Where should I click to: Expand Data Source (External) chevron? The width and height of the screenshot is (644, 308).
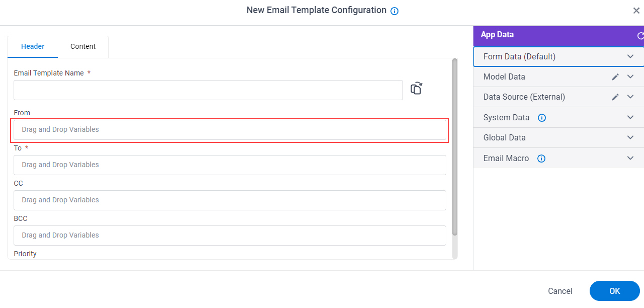coord(630,97)
